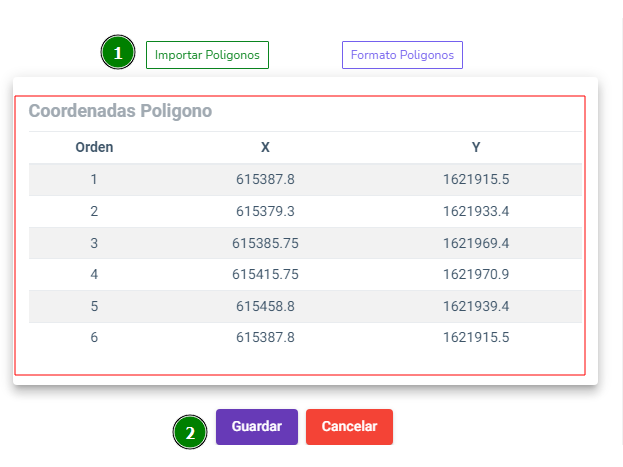Click the green step 1 marker
The image size is (623, 467).
coord(118,52)
